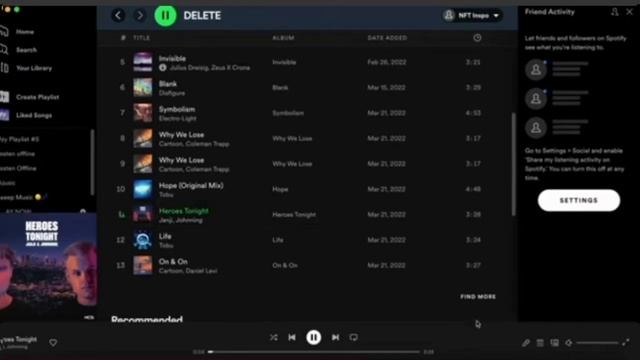
Task: Click the first friend avatar placeholder
Action: 536,69
